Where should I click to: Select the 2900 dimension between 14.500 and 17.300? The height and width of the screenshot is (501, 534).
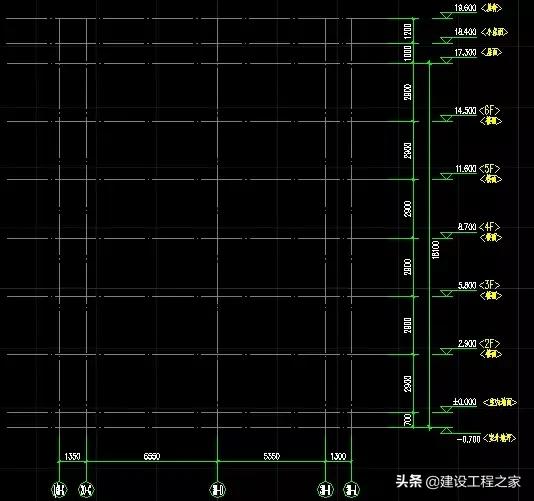[408, 92]
